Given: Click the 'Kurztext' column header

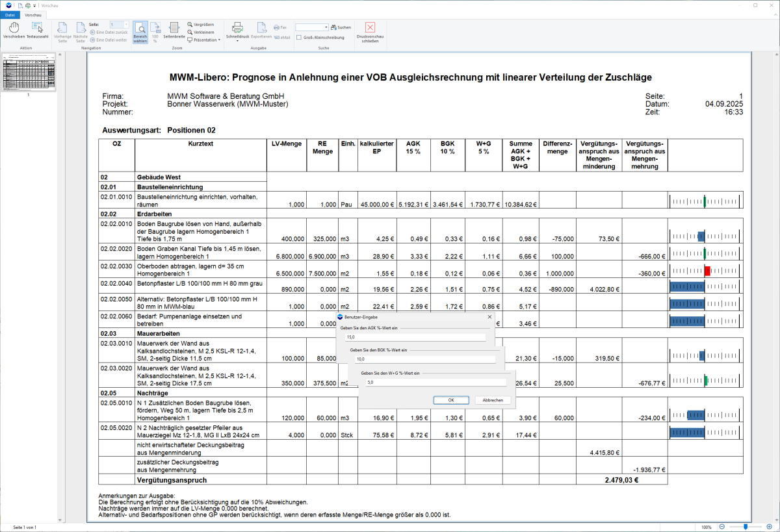Looking at the screenshot, I should (x=201, y=144).
